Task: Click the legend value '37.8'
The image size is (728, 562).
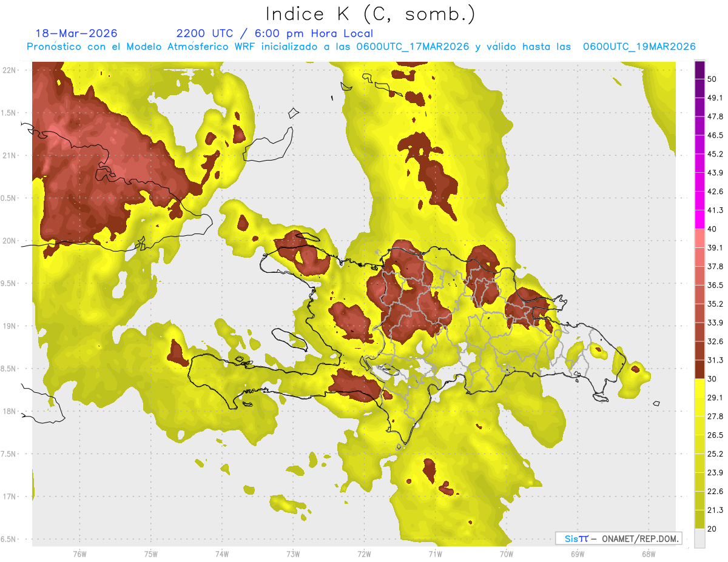Action: tap(716, 267)
